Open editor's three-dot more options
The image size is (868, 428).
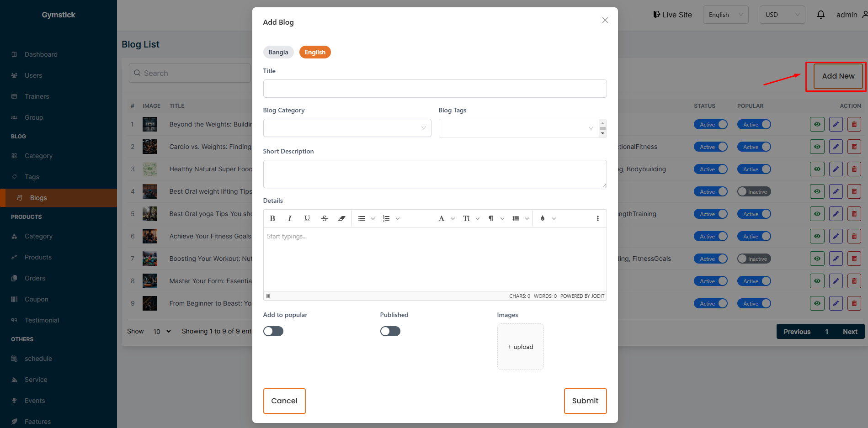point(597,218)
